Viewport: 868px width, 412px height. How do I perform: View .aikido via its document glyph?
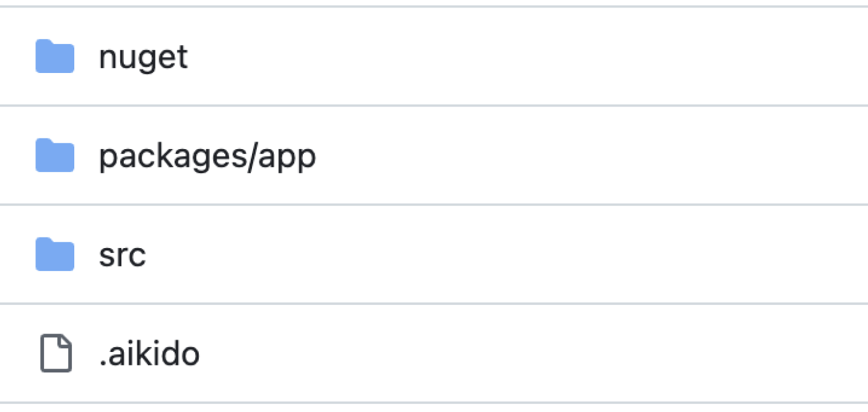click(x=56, y=354)
